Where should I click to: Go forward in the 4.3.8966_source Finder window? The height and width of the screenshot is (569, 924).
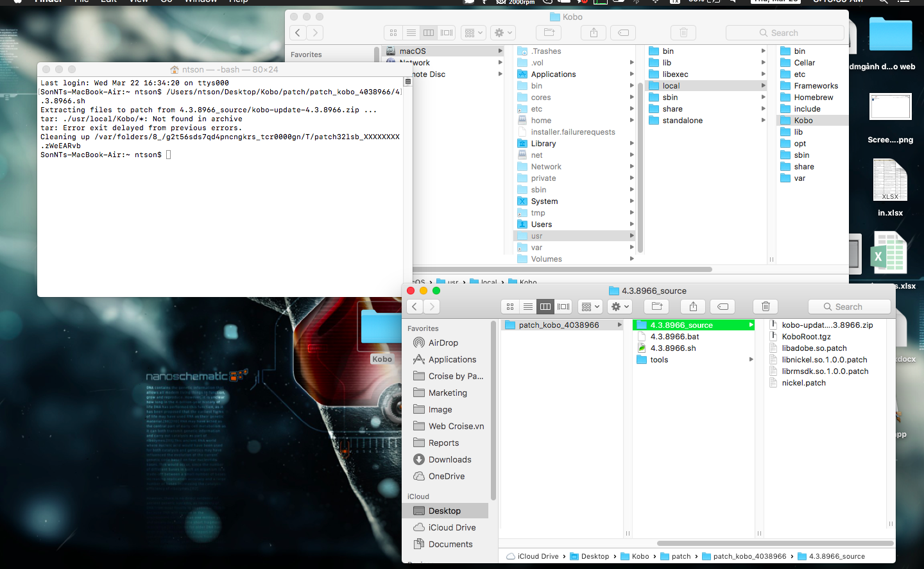[x=432, y=307]
